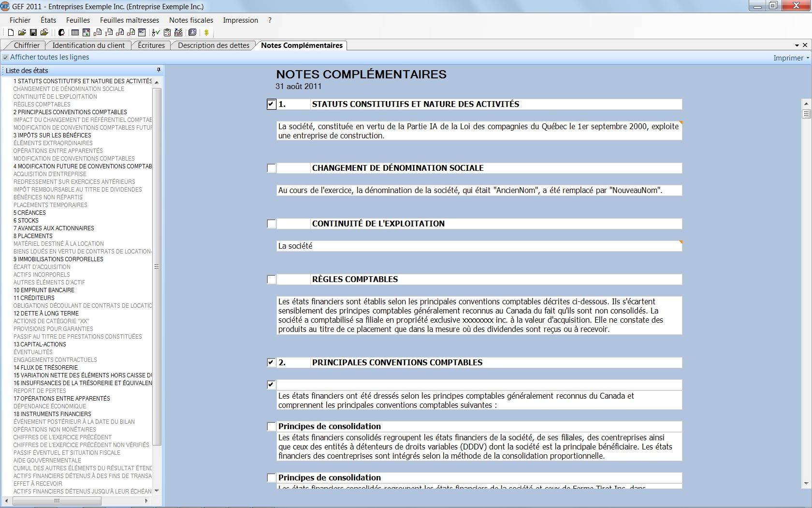Click the La société text field
This screenshot has width=812, height=508.
tap(478, 246)
